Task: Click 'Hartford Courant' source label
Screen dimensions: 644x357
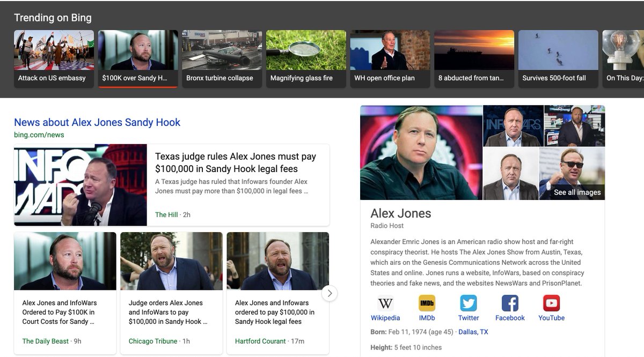Action: click(260, 341)
